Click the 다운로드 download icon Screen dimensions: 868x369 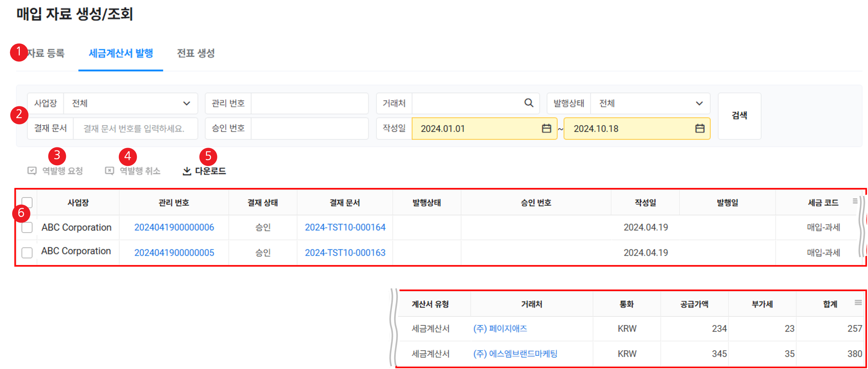pos(187,171)
